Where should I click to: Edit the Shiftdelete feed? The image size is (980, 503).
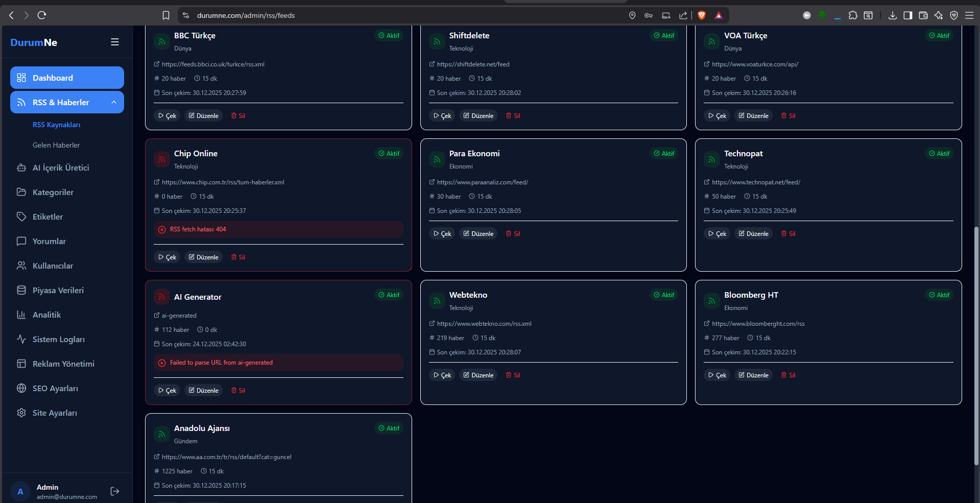(479, 116)
